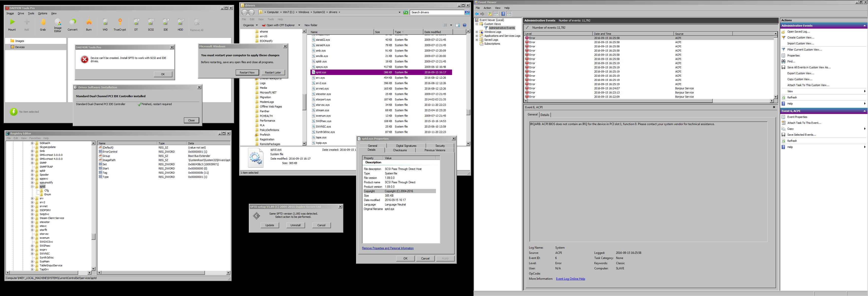The height and width of the screenshot is (296, 868).
Task: Switch to the Digital Signatures tab
Action: (406, 146)
